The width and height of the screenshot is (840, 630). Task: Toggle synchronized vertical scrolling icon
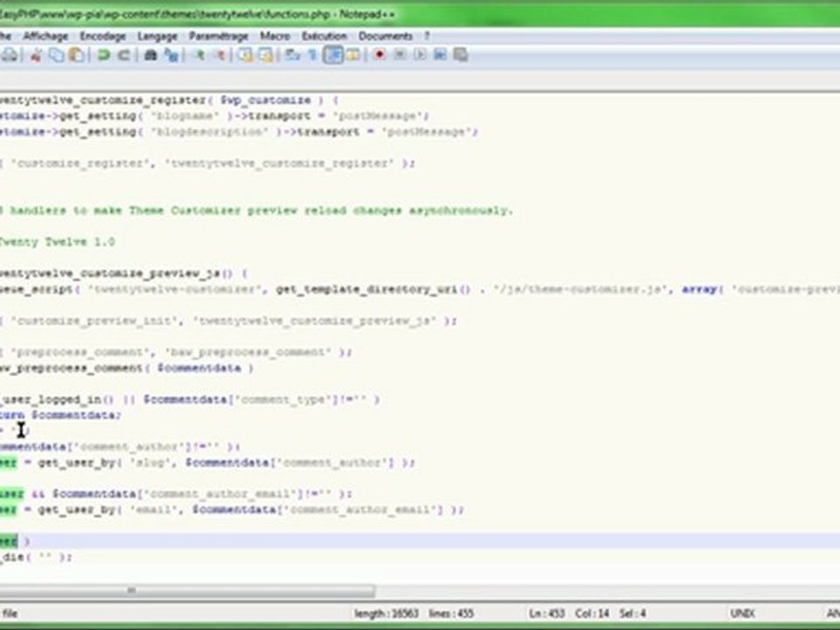246,54
